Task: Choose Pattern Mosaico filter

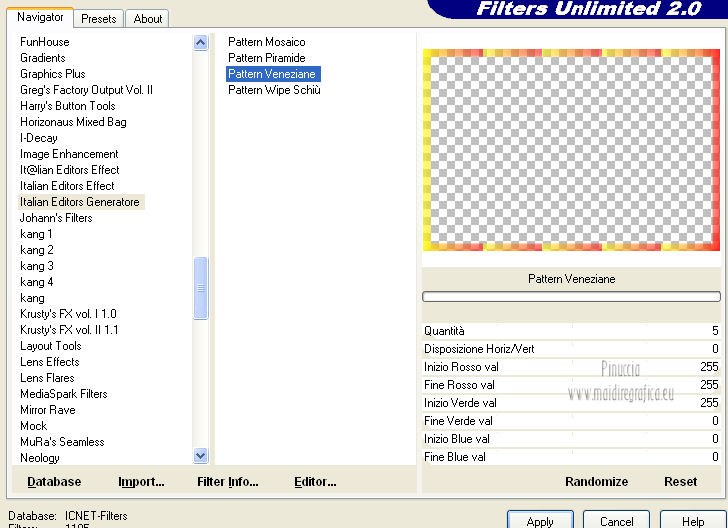Action: (267, 42)
